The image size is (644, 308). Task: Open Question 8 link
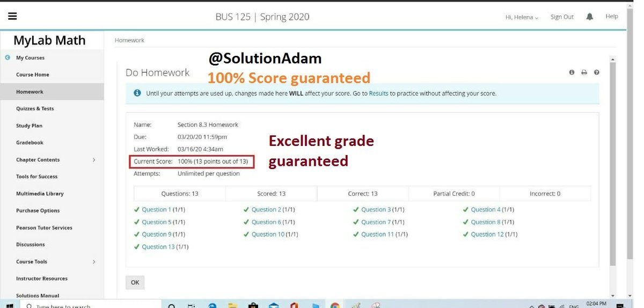coord(486,222)
